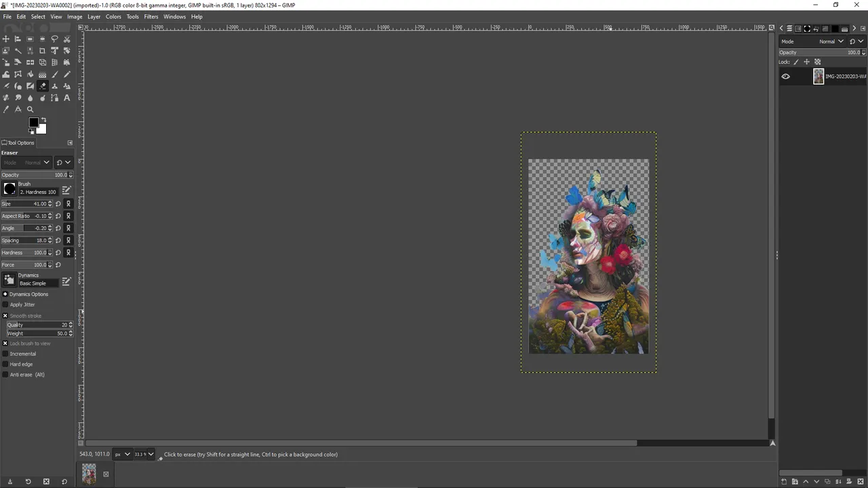Screen dimensions: 868x488
Task: Select the Cage Transform tool
Action: coord(18,75)
